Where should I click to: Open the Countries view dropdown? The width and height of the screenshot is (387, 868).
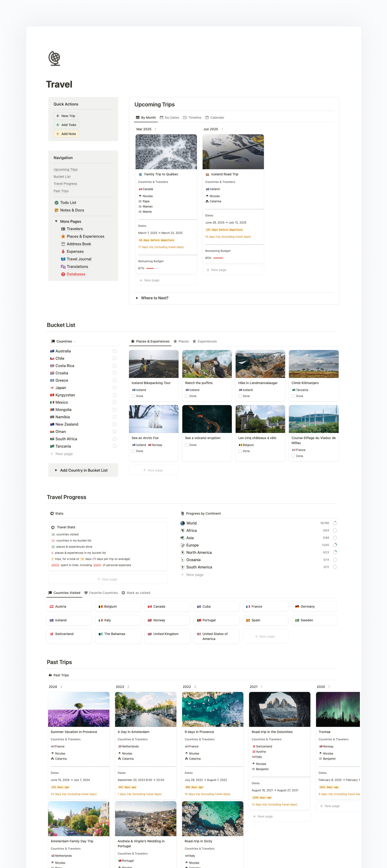pyautogui.click(x=64, y=341)
